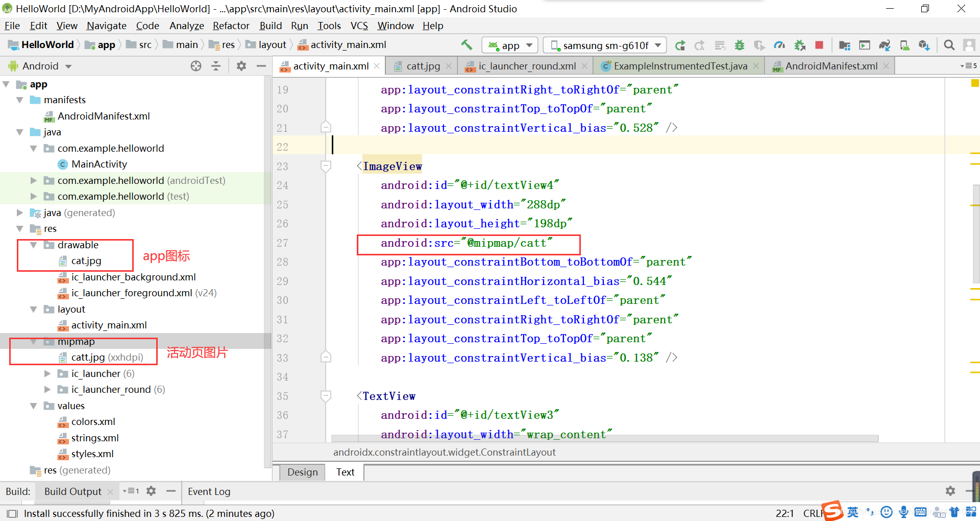The width and height of the screenshot is (980, 521).
Task: Click Collapse All icon in Project panel
Action: pos(216,66)
